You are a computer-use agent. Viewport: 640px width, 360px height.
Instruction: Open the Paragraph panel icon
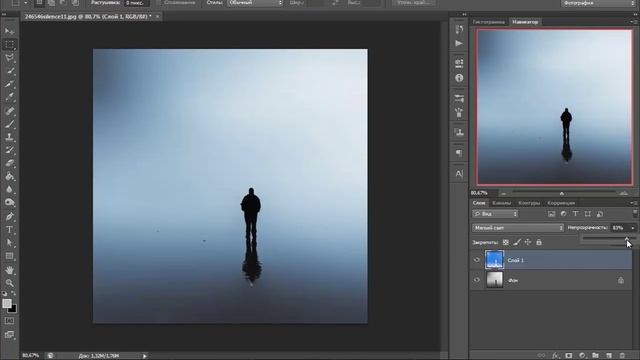459,153
